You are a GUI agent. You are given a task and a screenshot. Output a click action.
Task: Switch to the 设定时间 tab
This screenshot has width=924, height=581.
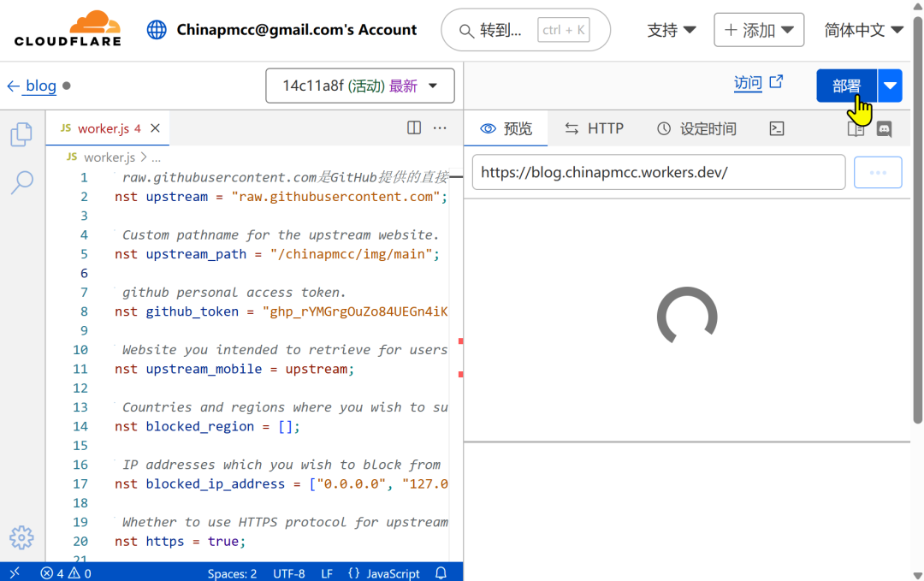click(x=696, y=129)
